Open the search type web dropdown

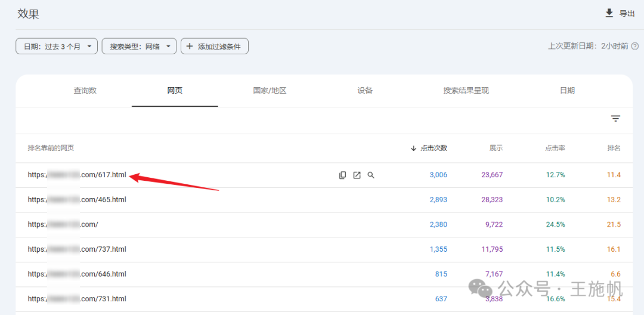(x=139, y=46)
